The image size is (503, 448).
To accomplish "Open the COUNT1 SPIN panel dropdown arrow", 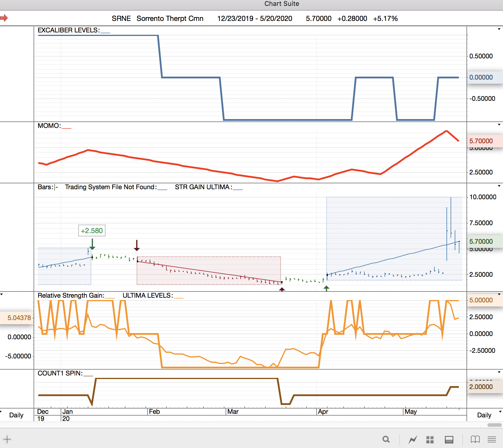I will point(499,372).
